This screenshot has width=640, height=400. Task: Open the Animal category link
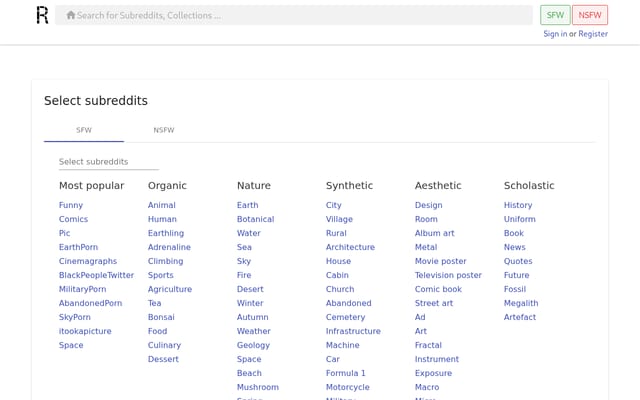coord(162,205)
